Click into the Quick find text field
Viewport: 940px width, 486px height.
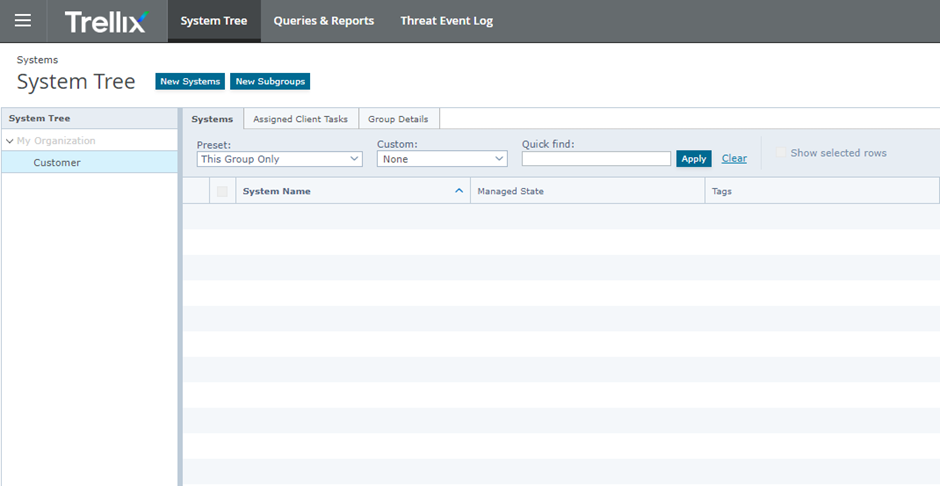(x=596, y=159)
